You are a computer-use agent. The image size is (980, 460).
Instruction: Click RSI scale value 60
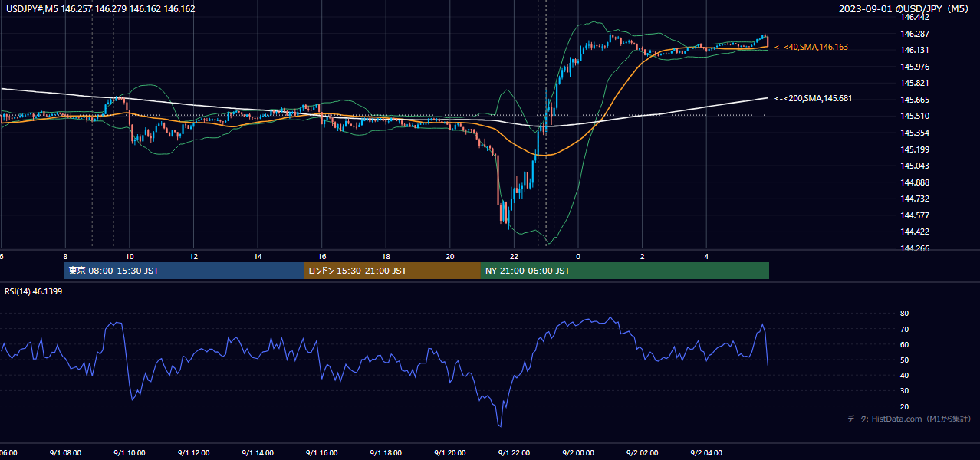(905, 344)
